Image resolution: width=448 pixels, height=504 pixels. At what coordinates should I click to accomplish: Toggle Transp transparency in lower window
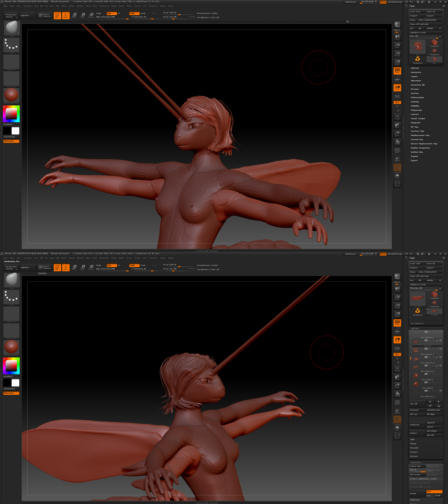coord(397,411)
